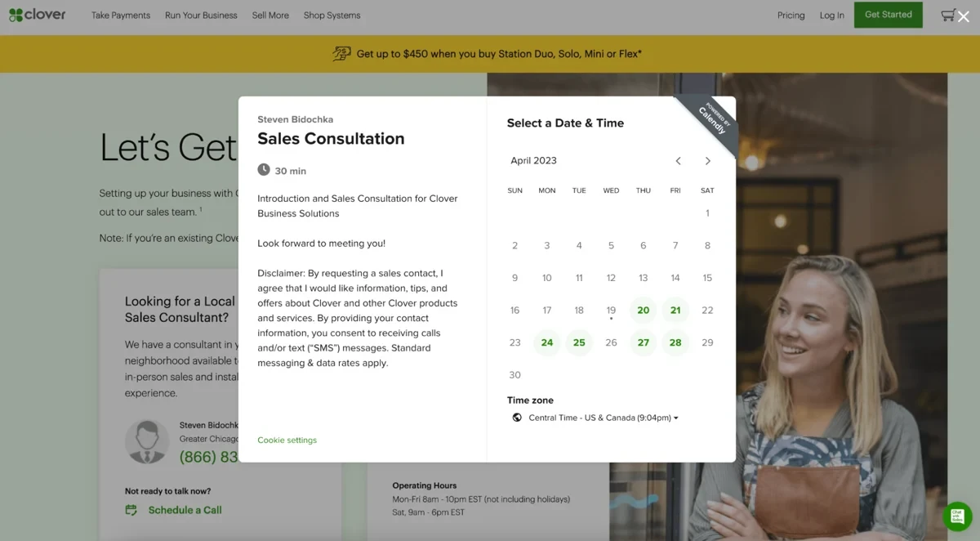Viewport: 980px width, 541px height.
Task: Click Log In in the header
Action: (x=832, y=16)
